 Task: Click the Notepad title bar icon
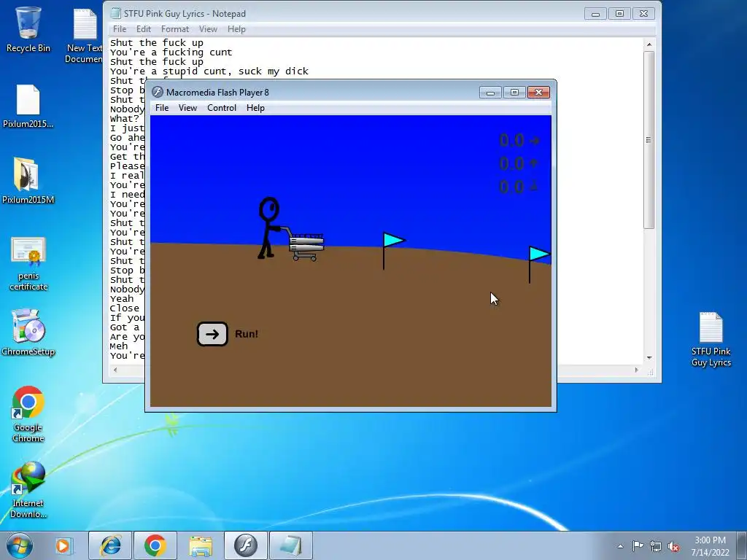[x=115, y=13]
